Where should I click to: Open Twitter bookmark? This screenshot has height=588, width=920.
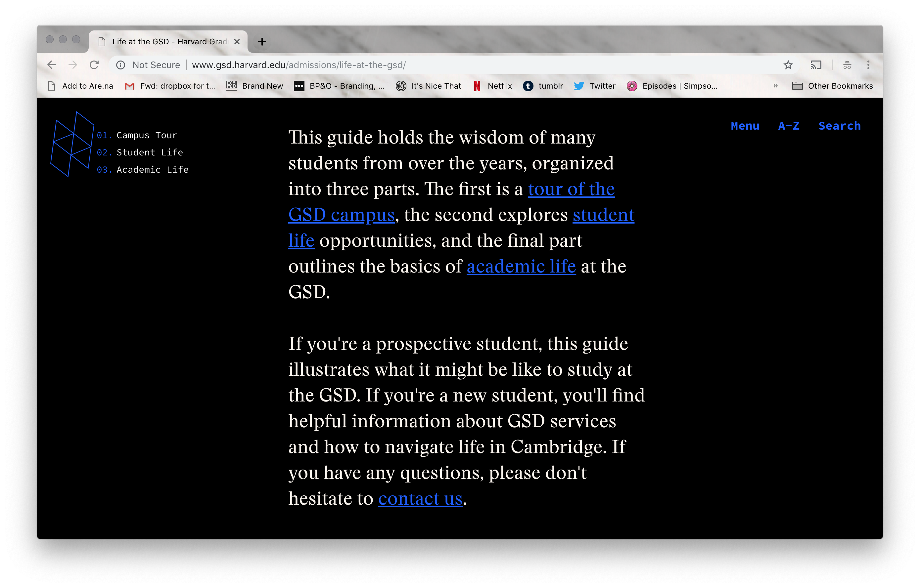(594, 86)
